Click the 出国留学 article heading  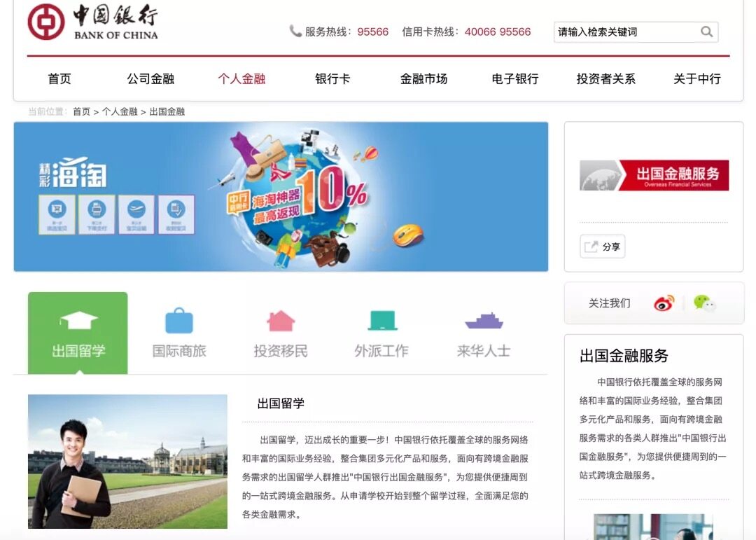(281, 403)
